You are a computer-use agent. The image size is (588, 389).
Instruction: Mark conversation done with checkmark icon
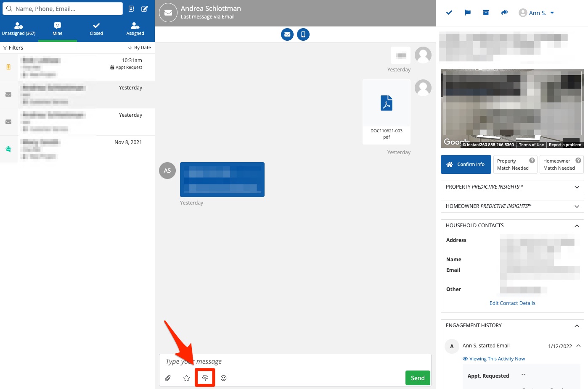[449, 13]
